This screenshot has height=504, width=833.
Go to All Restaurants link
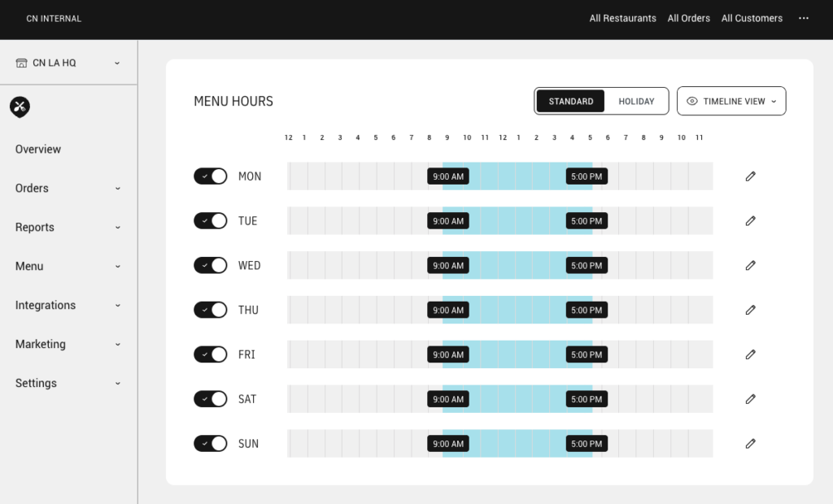point(622,18)
